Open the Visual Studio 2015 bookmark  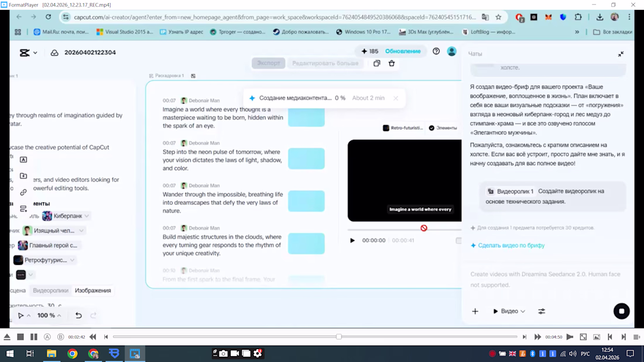point(125,32)
